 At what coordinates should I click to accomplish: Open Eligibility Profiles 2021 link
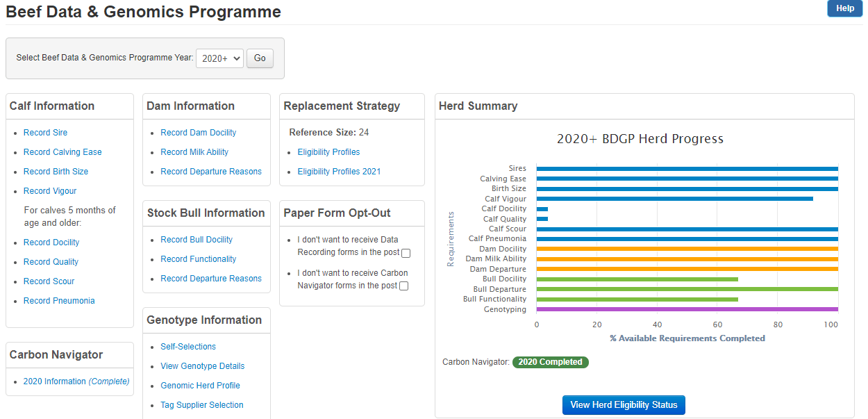click(339, 172)
